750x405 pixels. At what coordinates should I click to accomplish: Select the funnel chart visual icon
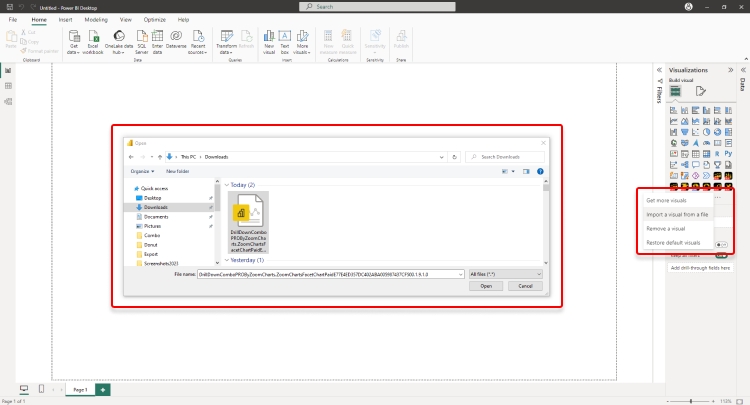(684, 132)
